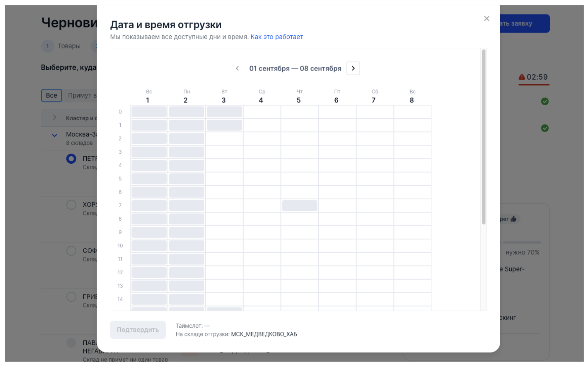Screen dimensions: 588x367
Task: Click the 'МСК_МЕДВЕДКОВО_ХАБ' warehouse name
Action: [x=264, y=334]
